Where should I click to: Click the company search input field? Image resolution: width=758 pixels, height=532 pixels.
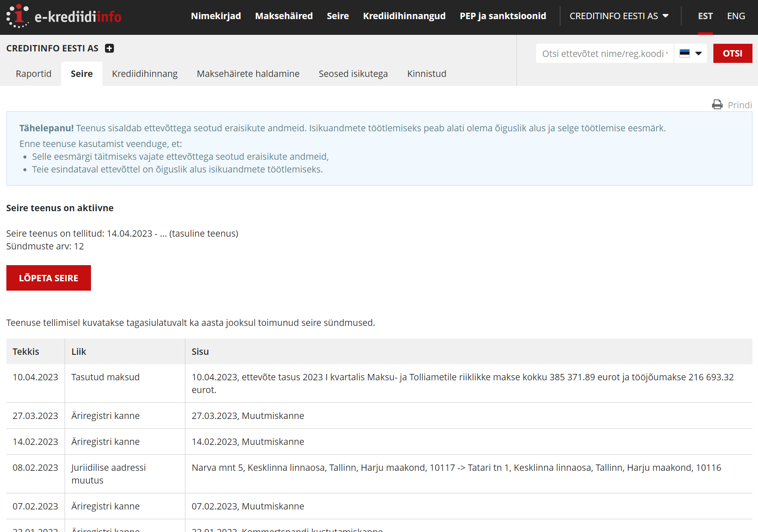(605, 54)
